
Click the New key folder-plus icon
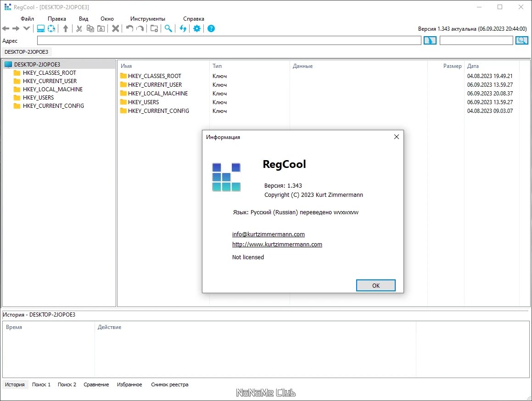click(x=154, y=28)
